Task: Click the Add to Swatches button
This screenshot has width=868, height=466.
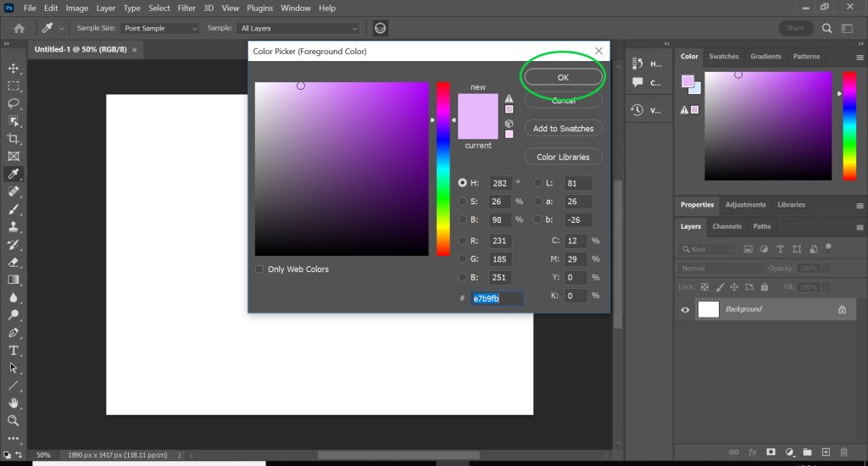Action: [563, 129]
